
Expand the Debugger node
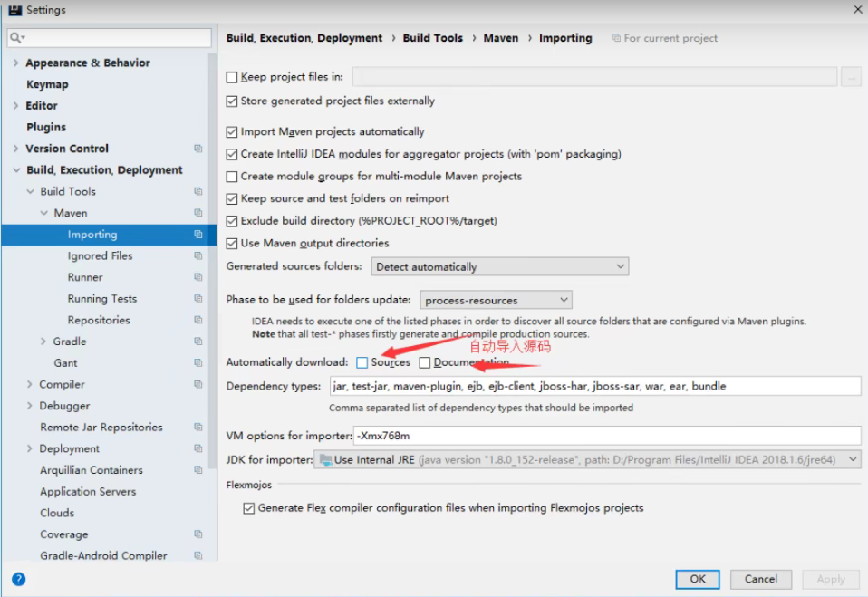(x=29, y=406)
